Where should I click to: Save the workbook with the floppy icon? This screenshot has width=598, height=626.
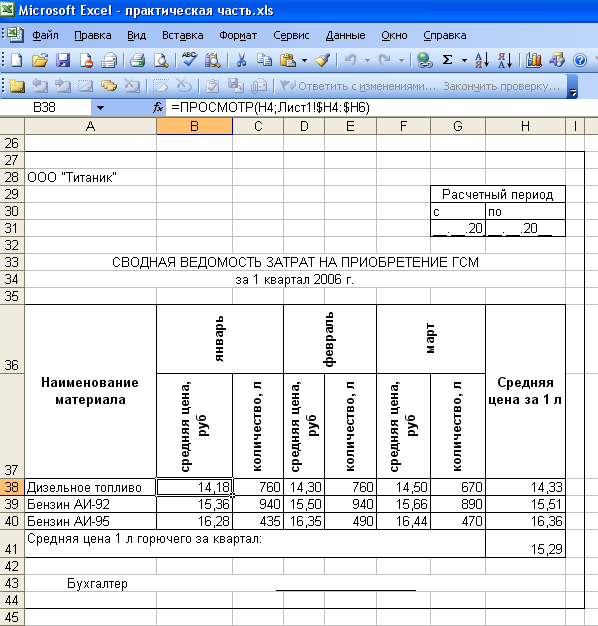point(63,60)
